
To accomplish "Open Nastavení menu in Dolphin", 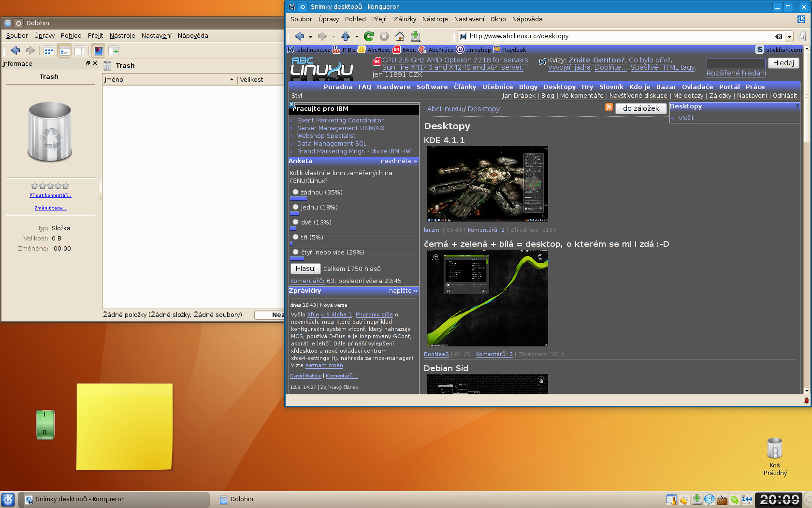I will tap(157, 36).
